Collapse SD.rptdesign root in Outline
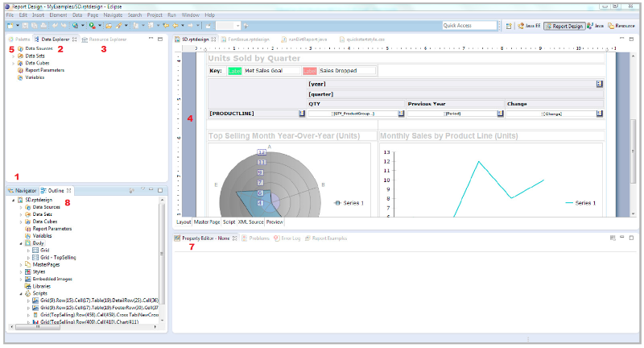Screen dimensions: 644x348 click(x=14, y=200)
